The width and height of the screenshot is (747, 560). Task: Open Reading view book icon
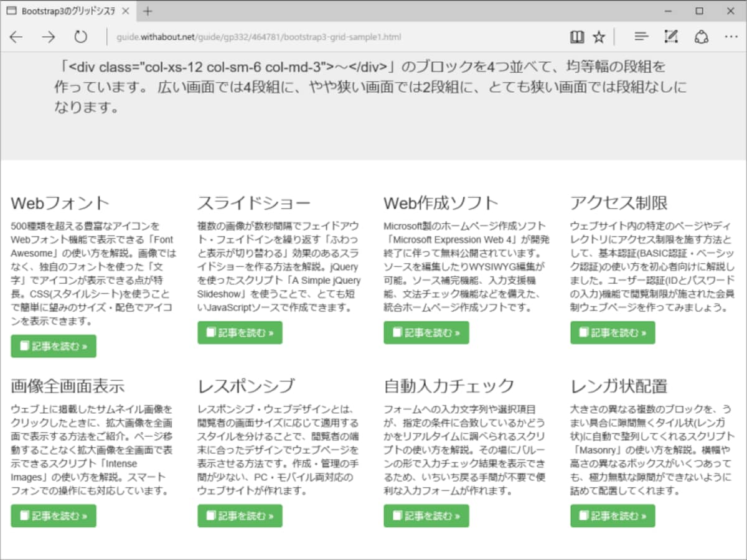click(x=577, y=37)
